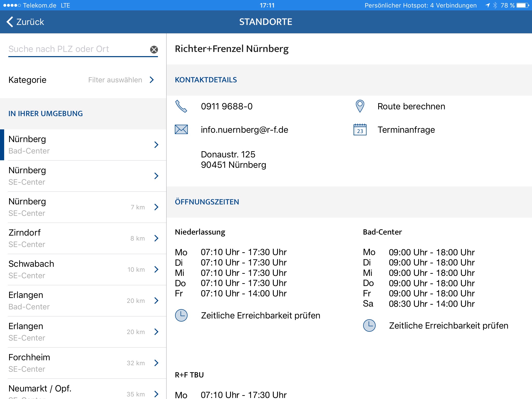Image resolution: width=532 pixels, height=399 pixels.
Task: Open chevron of Zirndorf row
Action: tap(156, 238)
